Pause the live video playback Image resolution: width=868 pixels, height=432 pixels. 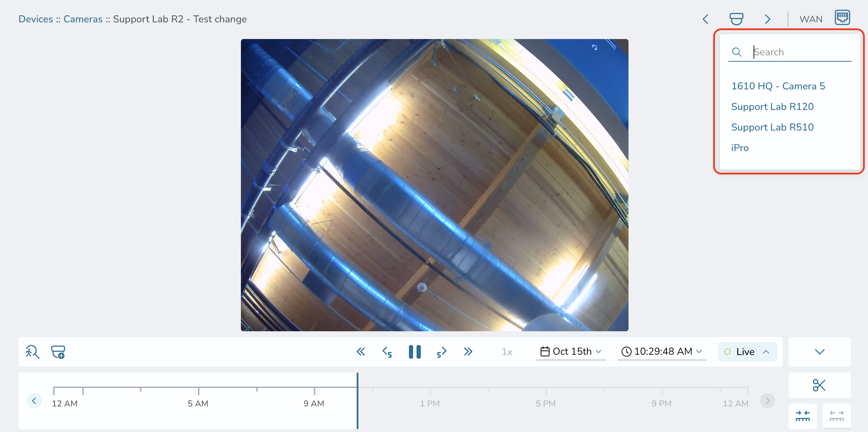coord(415,351)
